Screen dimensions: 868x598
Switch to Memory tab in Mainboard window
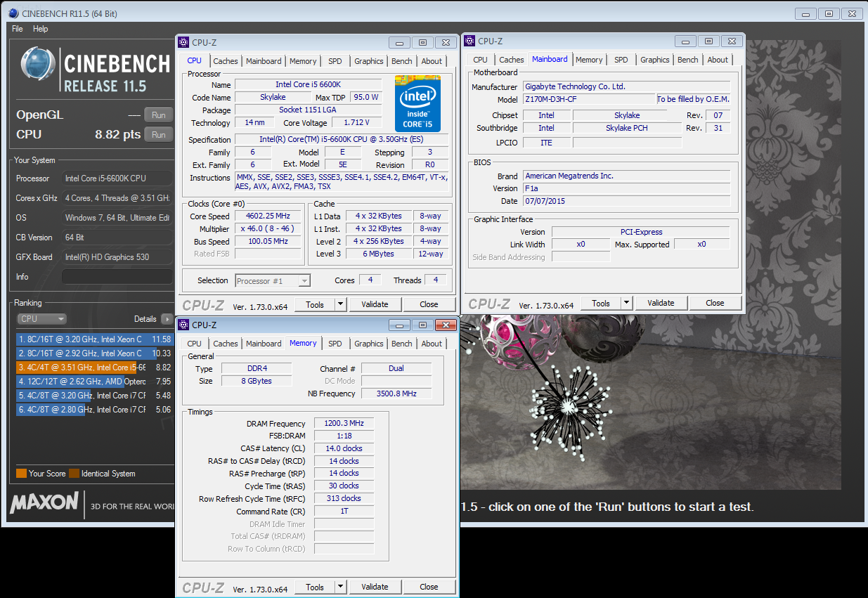click(x=589, y=60)
